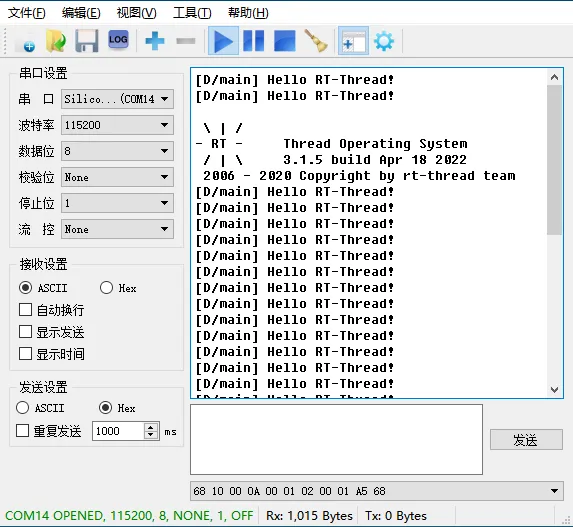Click the receive window scroll up arrow
573x527 pixels.
pyautogui.click(x=554, y=77)
